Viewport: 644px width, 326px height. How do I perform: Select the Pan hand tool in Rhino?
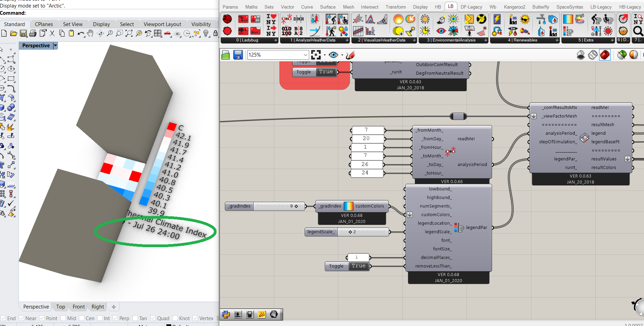[90, 33]
